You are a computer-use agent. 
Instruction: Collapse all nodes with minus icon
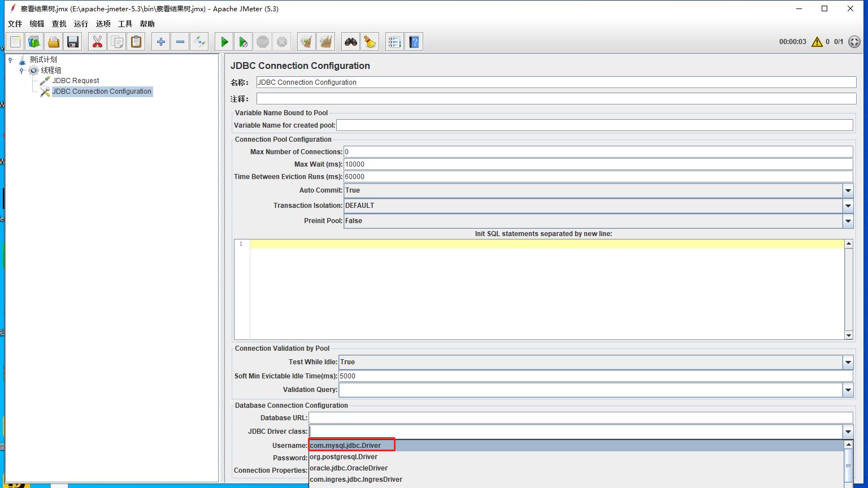[x=180, y=42]
